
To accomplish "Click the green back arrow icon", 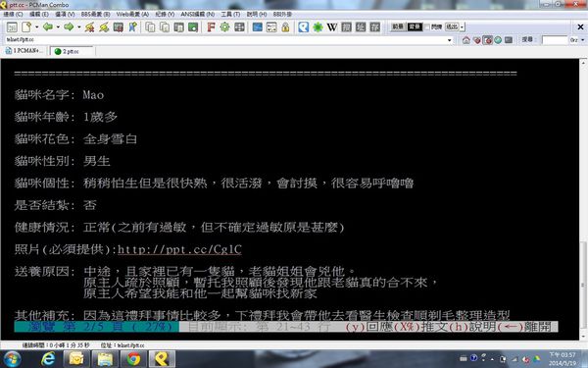I will 48,27.
